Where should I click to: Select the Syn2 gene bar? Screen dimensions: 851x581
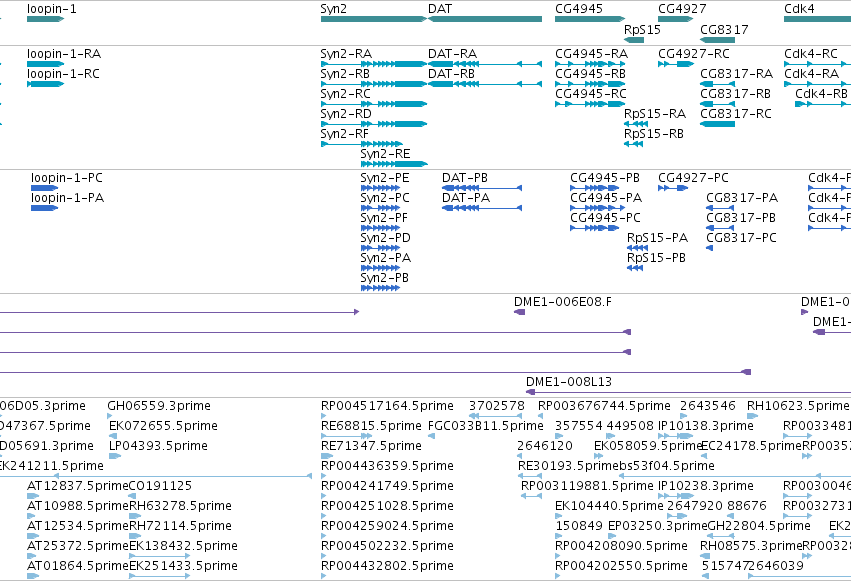tap(374, 20)
